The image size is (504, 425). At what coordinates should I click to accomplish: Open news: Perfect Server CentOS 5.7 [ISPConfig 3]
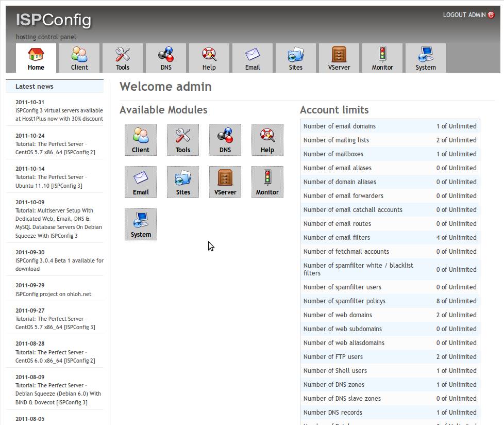[55, 323]
